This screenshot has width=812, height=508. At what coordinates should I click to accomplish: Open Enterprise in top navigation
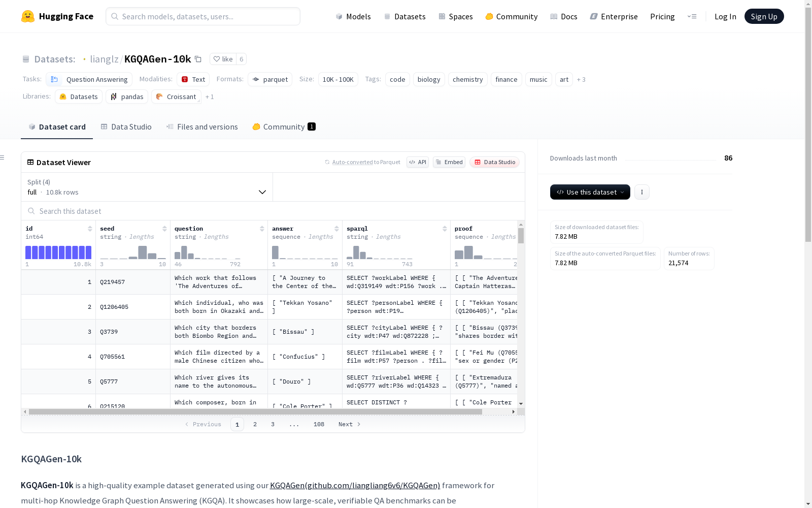(x=614, y=16)
